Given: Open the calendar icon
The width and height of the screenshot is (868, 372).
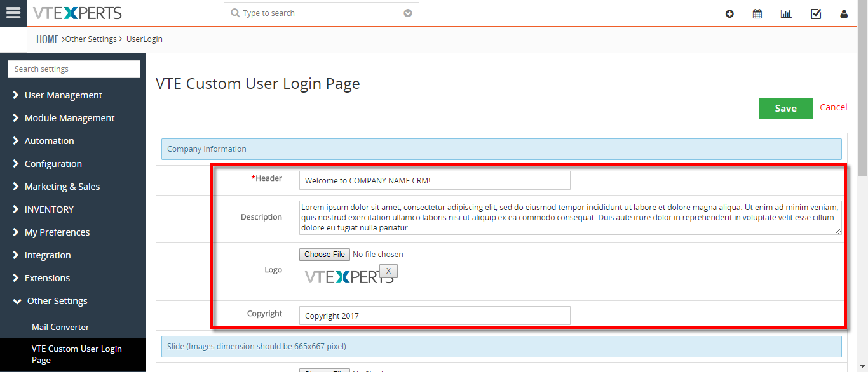Looking at the screenshot, I should tap(757, 13).
